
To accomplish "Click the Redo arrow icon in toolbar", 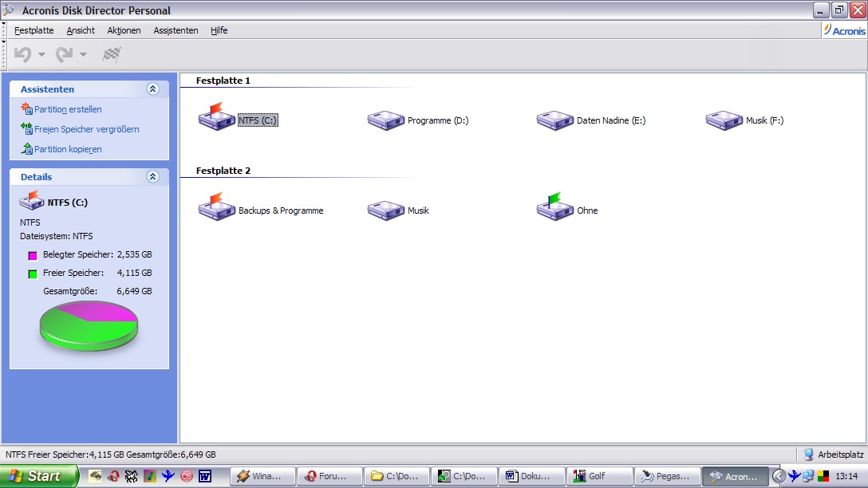I will (64, 54).
